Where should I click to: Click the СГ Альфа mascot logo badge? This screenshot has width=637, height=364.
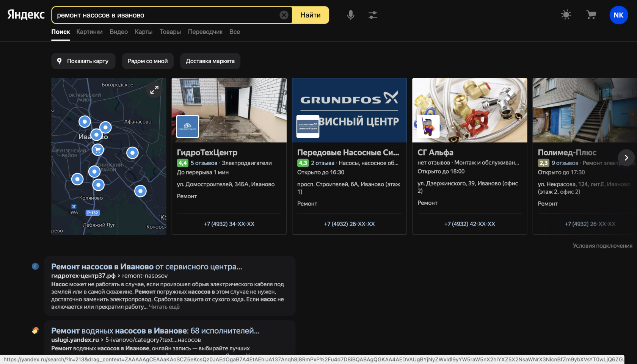click(428, 126)
